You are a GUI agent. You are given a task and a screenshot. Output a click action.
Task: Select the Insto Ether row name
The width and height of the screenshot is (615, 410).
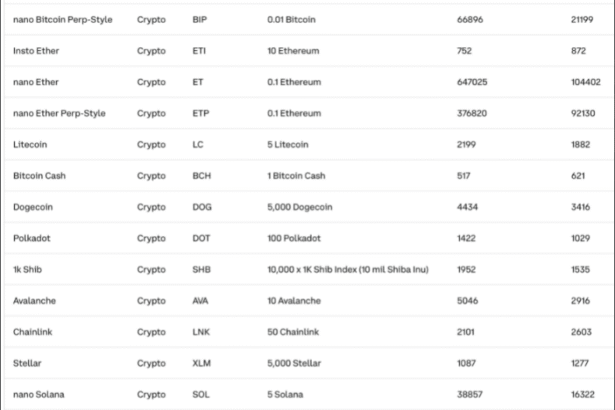(35, 50)
